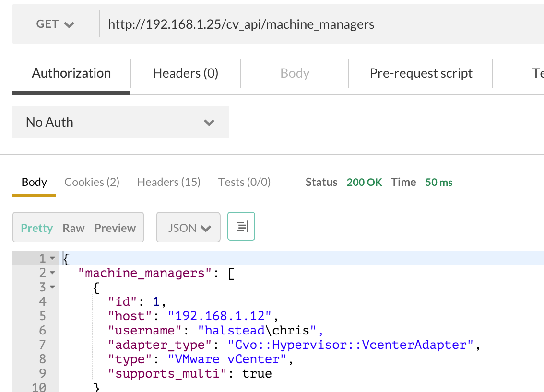The image size is (544, 392).
Task: Open the GET method dropdown
Action: pyautogui.click(x=55, y=24)
